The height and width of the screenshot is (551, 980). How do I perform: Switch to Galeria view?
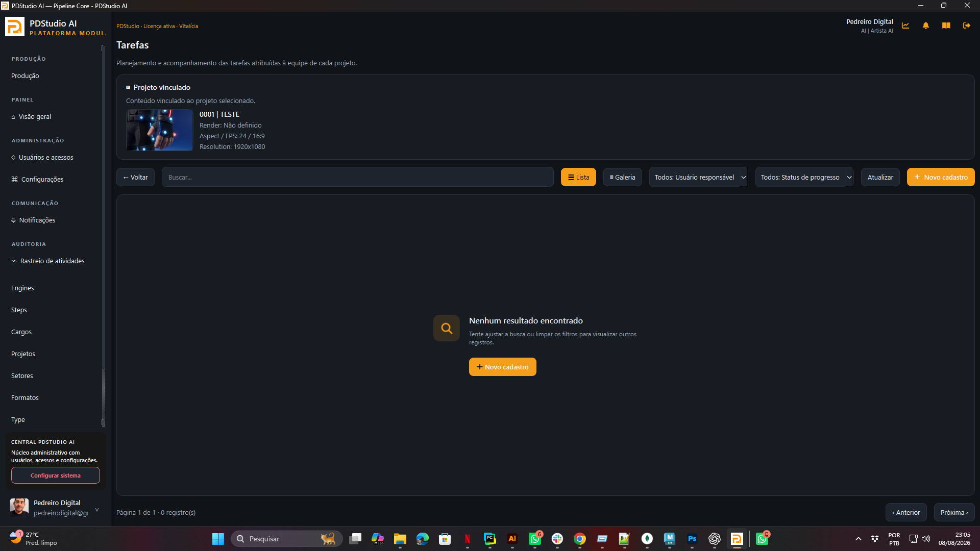(623, 177)
